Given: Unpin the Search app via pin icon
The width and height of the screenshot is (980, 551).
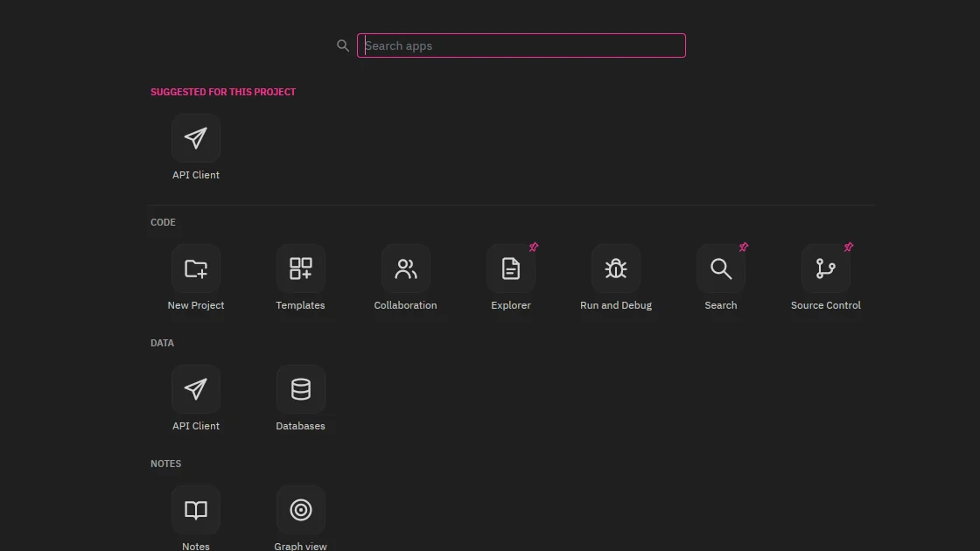Looking at the screenshot, I should (x=744, y=248).
